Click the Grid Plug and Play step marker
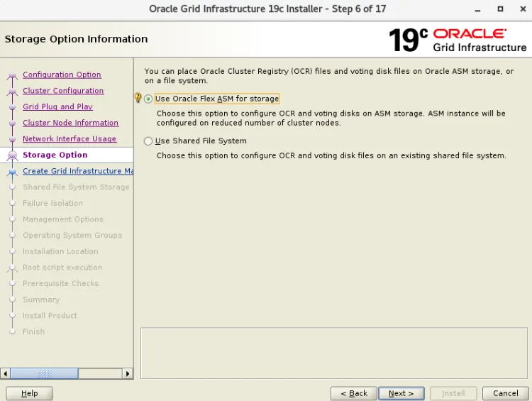The height and width of the screenshot is (401, 532). [13, 107]
